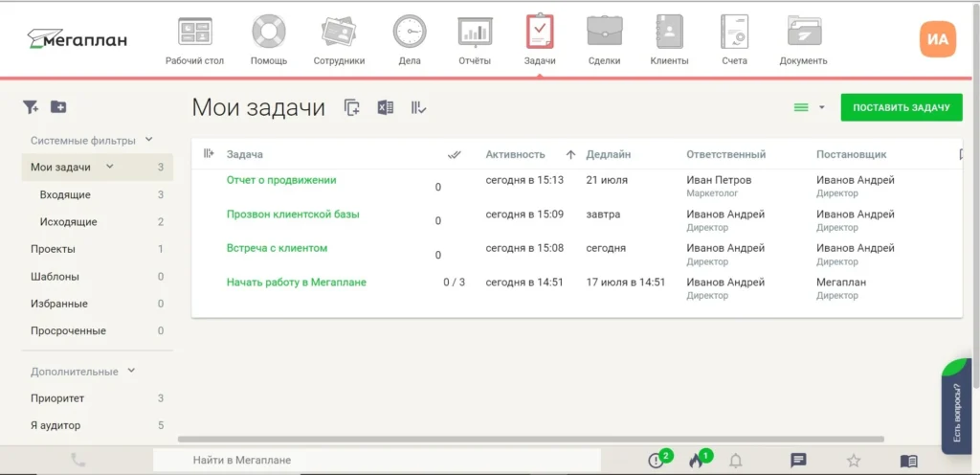The image size is (980, 475).
Task: Add a new filter with funnel icon
Action: click(x=31, y=107)
